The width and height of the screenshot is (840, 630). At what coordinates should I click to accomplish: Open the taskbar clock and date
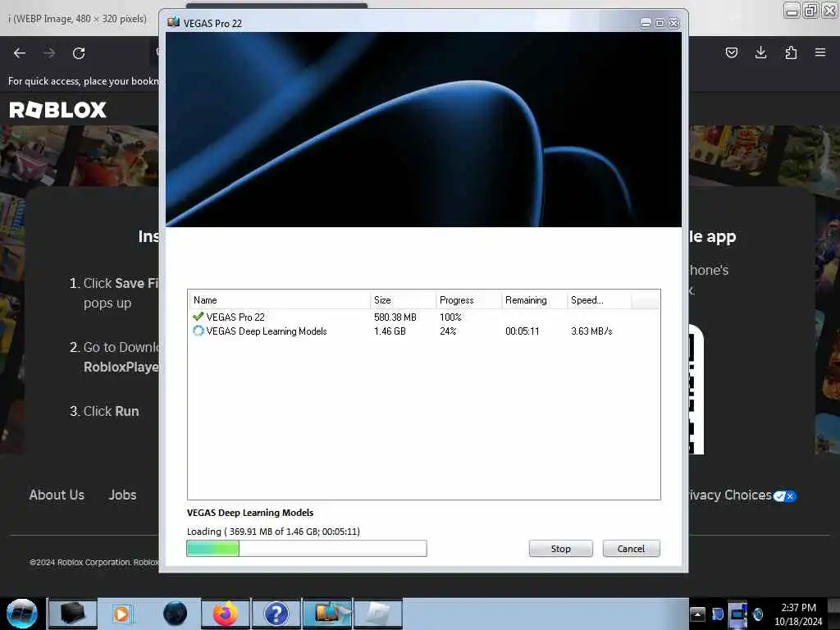pyautogui.click(x=798, y=614)
